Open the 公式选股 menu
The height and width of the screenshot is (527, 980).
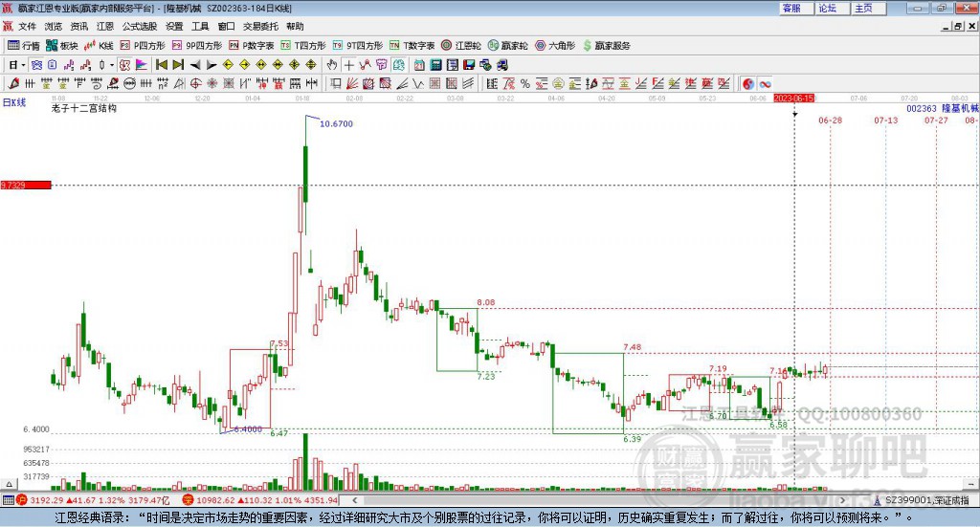tap(140, 26)
